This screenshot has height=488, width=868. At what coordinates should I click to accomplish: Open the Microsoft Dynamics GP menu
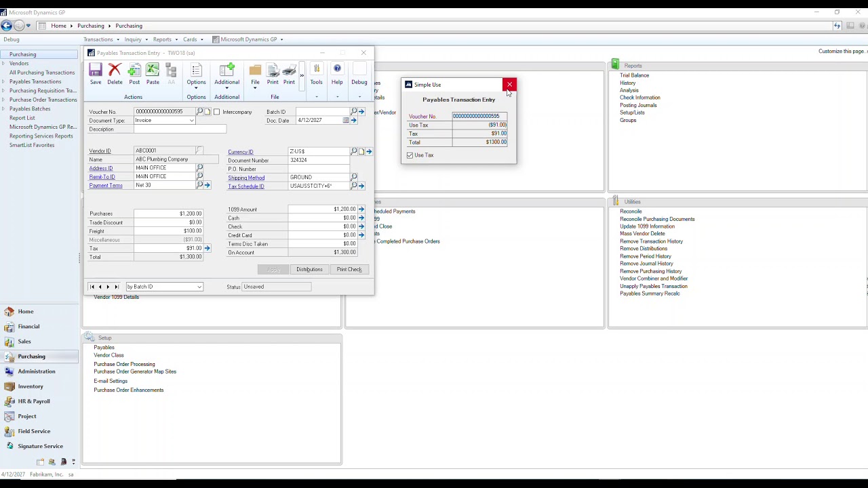pos(248,39)
